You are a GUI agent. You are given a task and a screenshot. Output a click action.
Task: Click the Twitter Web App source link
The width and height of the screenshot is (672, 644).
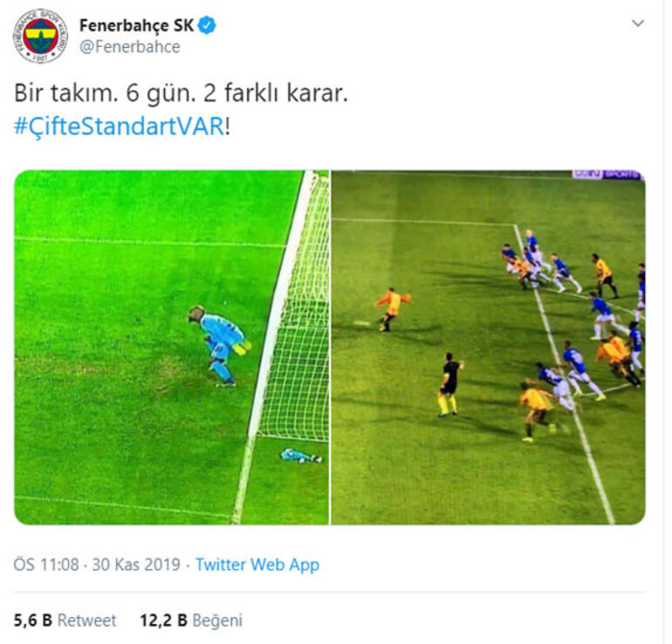click(257, 565)
